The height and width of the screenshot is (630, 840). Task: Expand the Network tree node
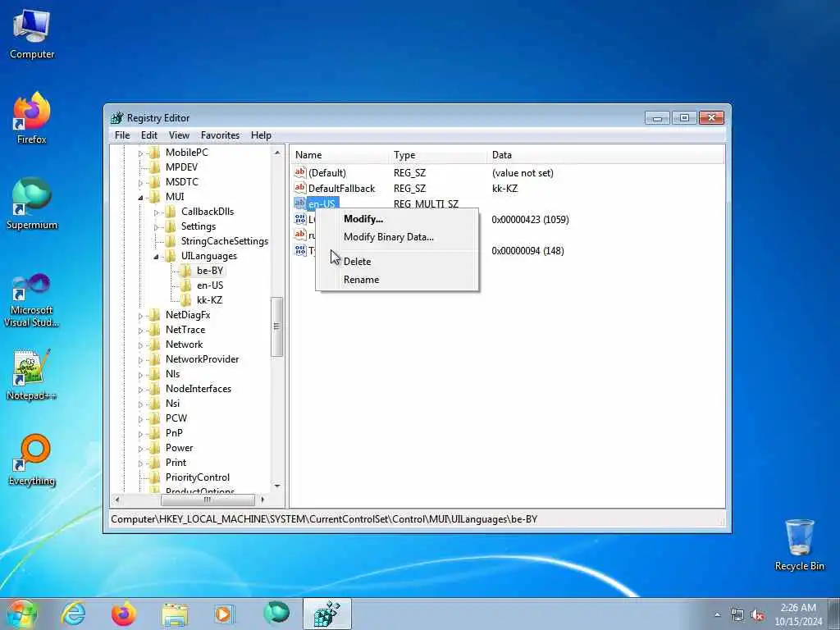click(141, 345)
